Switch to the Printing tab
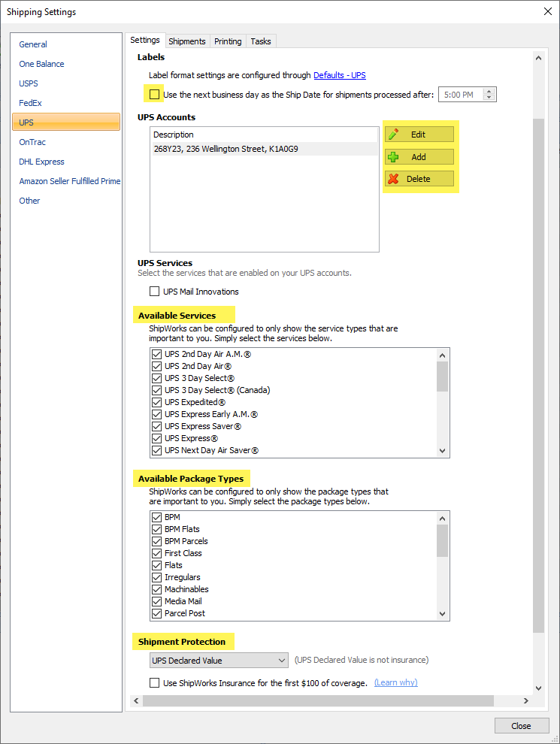This screenshot has height=744, width=560. point(228,41)
